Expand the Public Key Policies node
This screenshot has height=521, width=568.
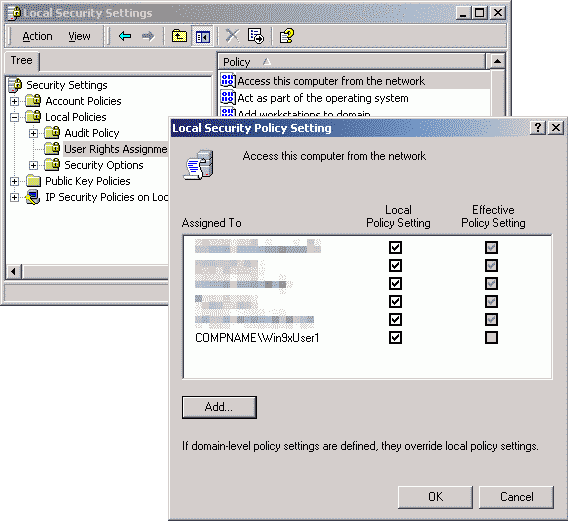point(14,181)
